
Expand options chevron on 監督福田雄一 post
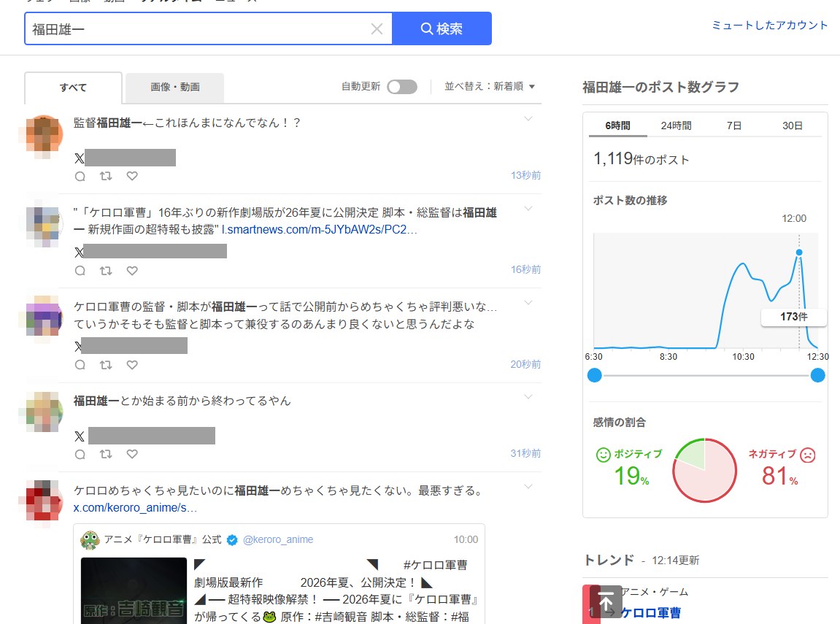[528, 119]
